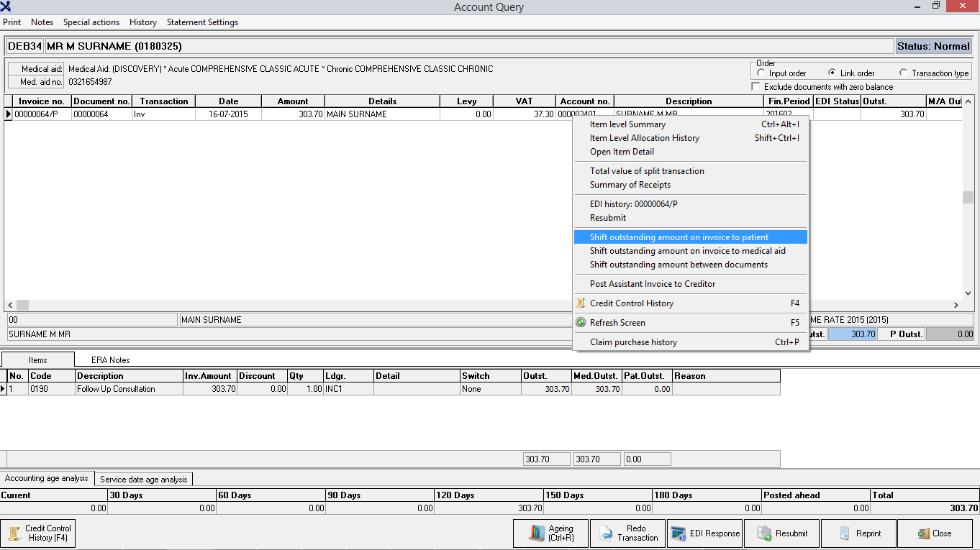
Task: Click the Close door icon
Action: [923, 533]
